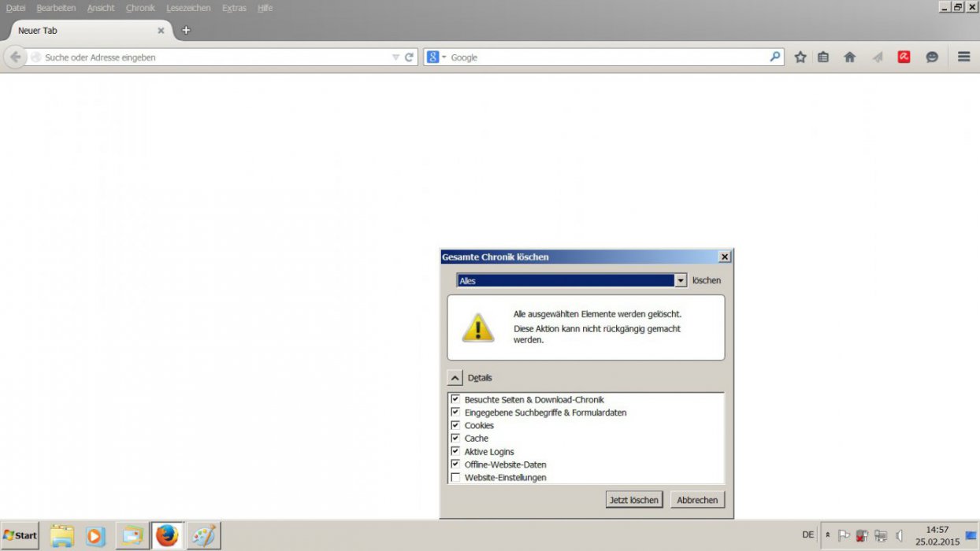The height and width of the screenshot is (551, 980).
Task: Collapse the Details section arrow
Action: click(455, 378)
